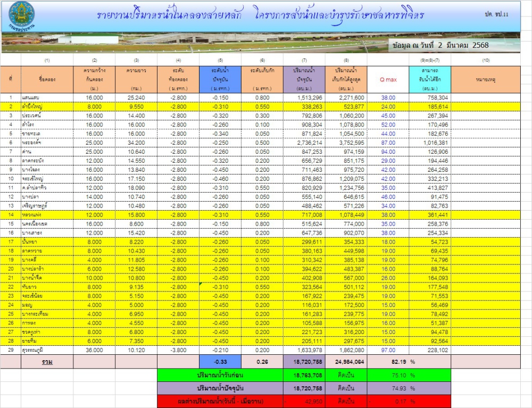Click the blue ระดับน้ำปัจจุบัน header cell
This screenshot has width=532, height=408.
[x=220, y=79]
